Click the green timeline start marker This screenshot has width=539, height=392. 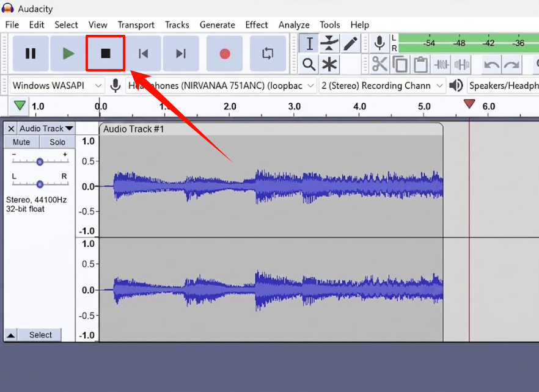[x=20, y=106]
